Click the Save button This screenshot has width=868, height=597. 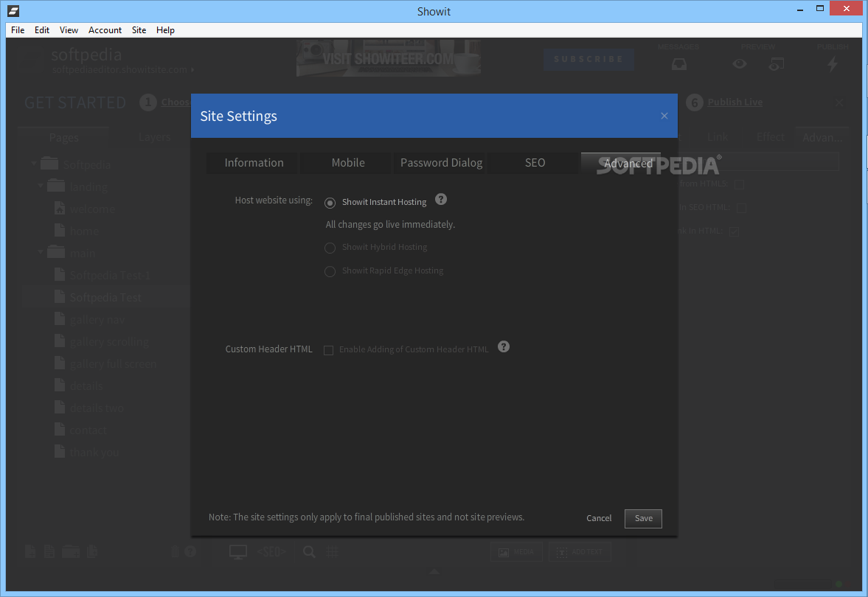tap(643, 518)
